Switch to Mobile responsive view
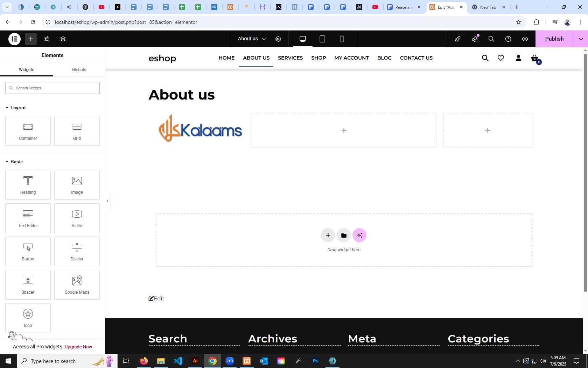Viewport: 588px width, 368px height. click(x=342, y=39)
